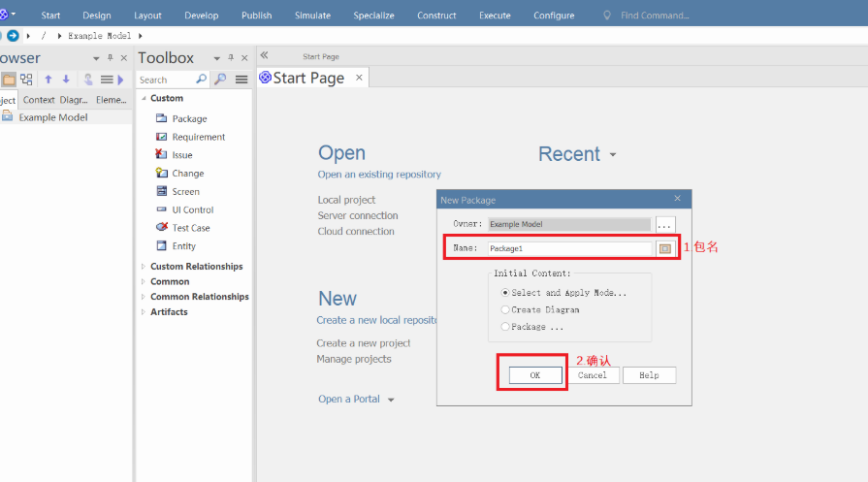Image resolution: width=868 pixels, height=482 pixels.
Task: Pin the Browser panel
Action: [x=111, y=57]
